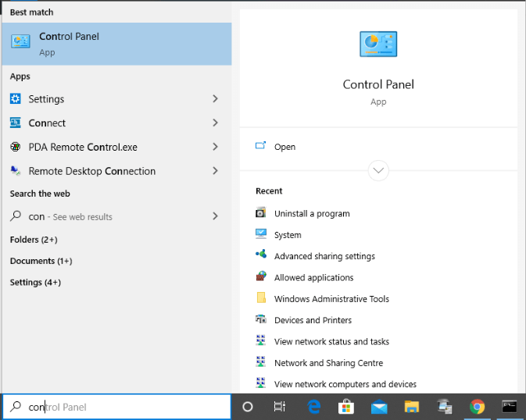Click the Devices and Printers icon
The width and height of the screenshot is (526, 420).
click(261, 319)
